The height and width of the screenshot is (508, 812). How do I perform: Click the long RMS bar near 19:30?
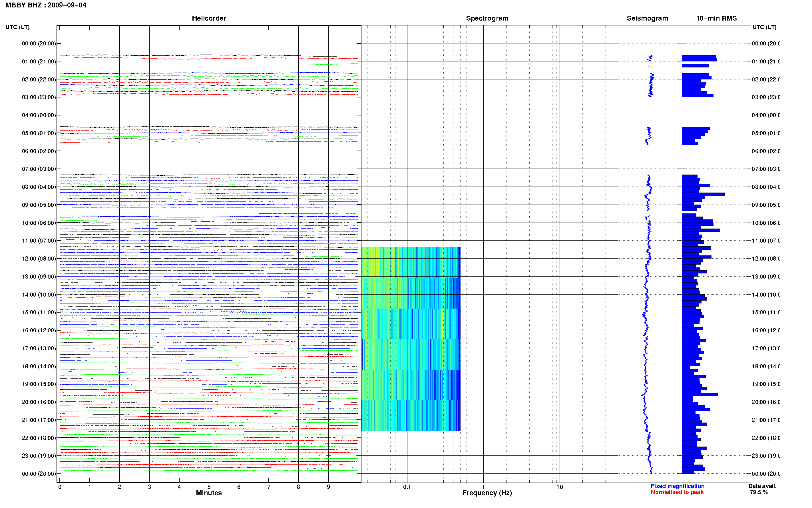pyautogui.click(x=700, y=395)
